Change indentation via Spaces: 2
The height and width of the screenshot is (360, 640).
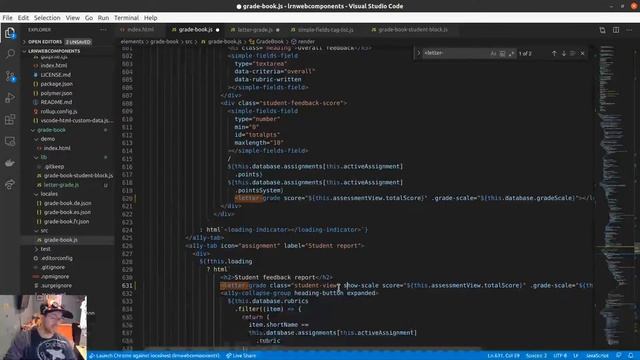point(536,356)
